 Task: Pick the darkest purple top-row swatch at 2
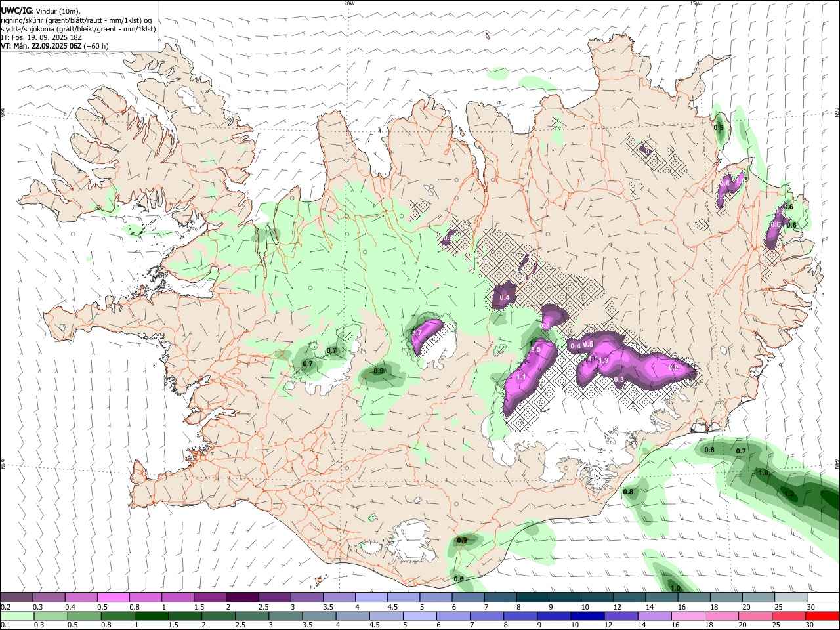242,597
